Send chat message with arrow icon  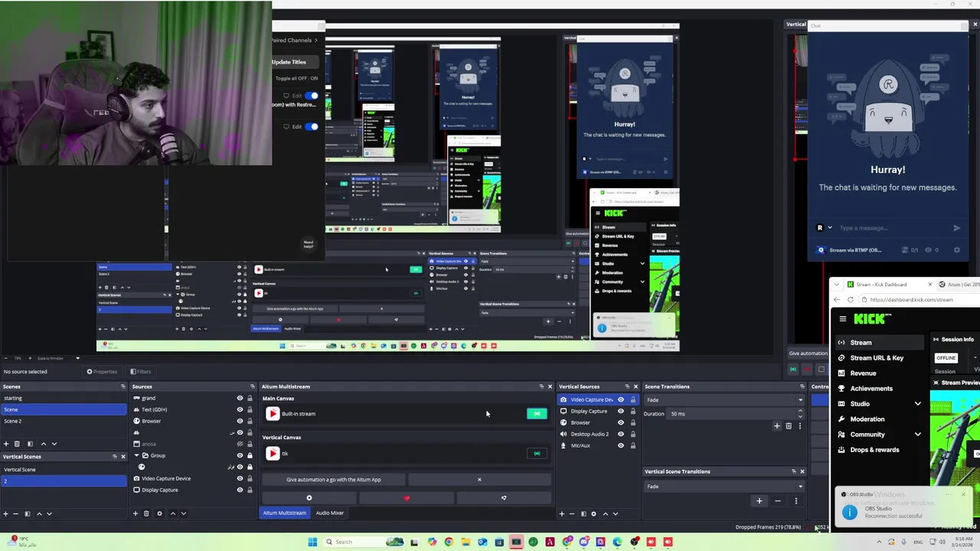(956, 228)
